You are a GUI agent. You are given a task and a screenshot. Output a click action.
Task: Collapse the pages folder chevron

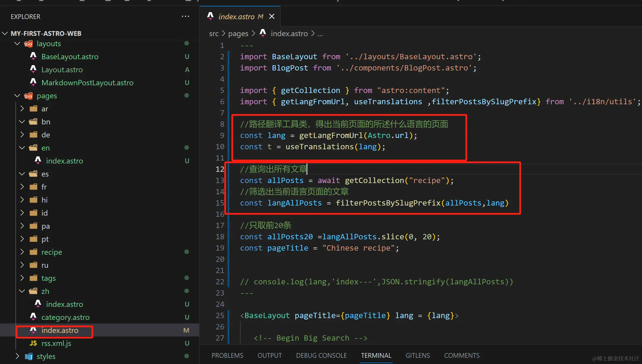pyautogui.click(x=17, y=96)
